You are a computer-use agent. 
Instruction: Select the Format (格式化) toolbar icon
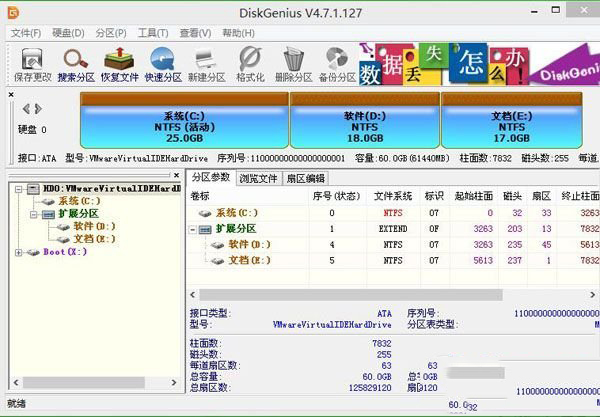[x=250, y=65]
